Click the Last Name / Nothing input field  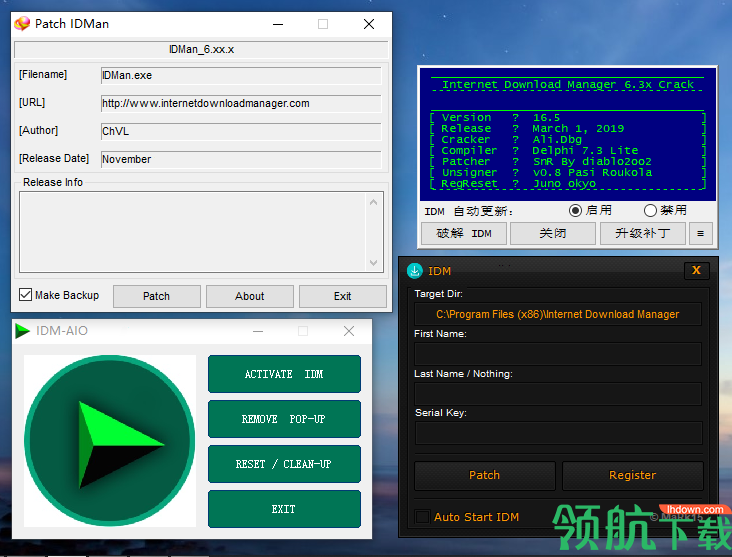pyautogui.click(x=557, y=394)
